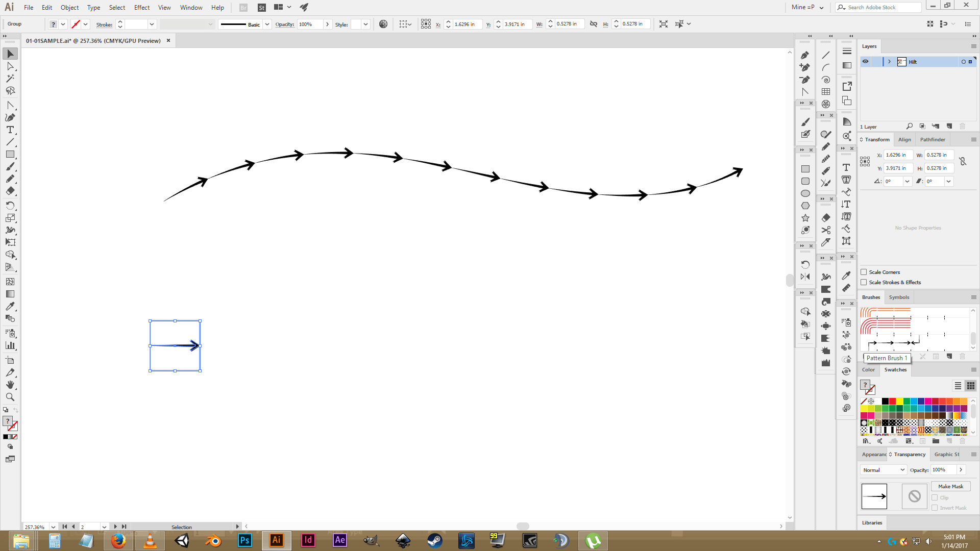Open the Object menu

click(69, 7)
